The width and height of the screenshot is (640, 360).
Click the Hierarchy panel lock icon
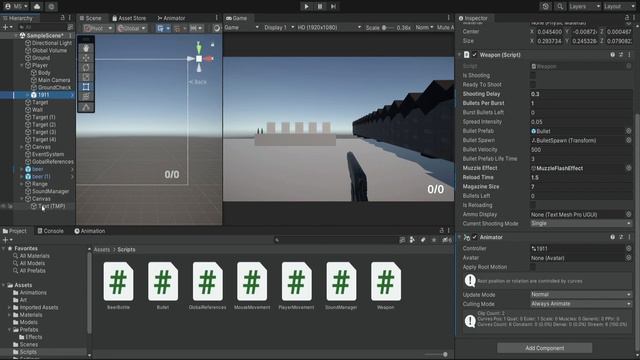62,18
